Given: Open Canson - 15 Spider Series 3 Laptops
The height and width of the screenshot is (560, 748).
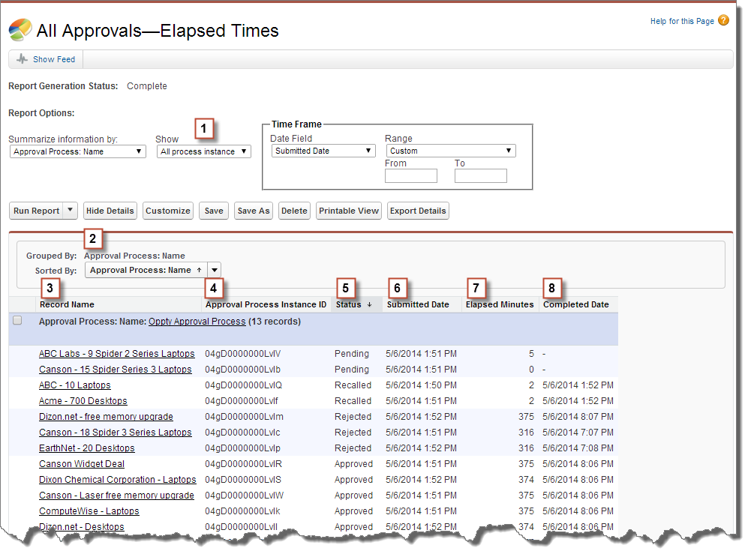Looking at the screenshot, I should pos(116,370).
